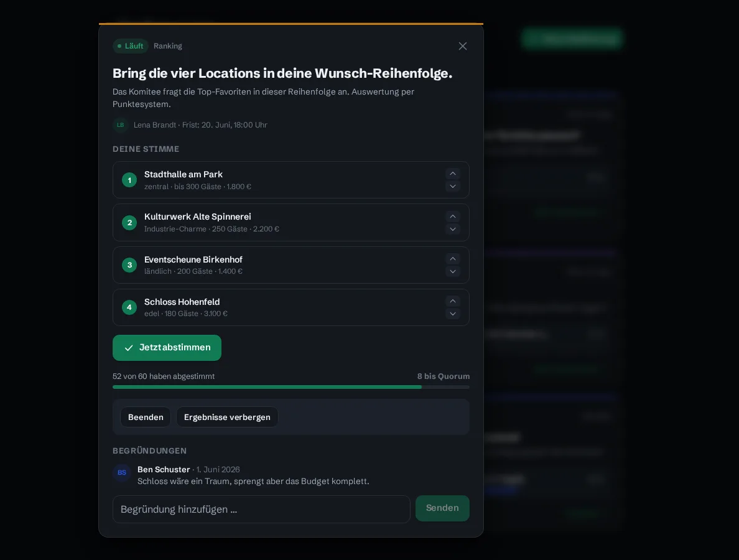Close the ranking dialog

click(463, 45)
